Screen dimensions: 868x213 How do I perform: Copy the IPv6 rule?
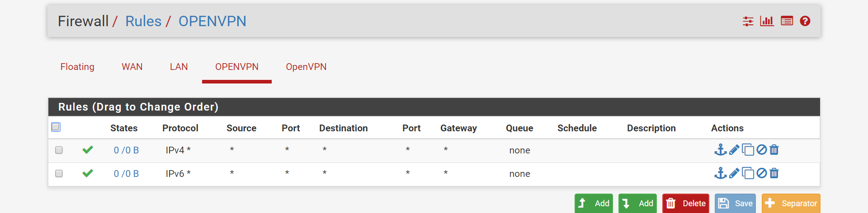point(748,173)
